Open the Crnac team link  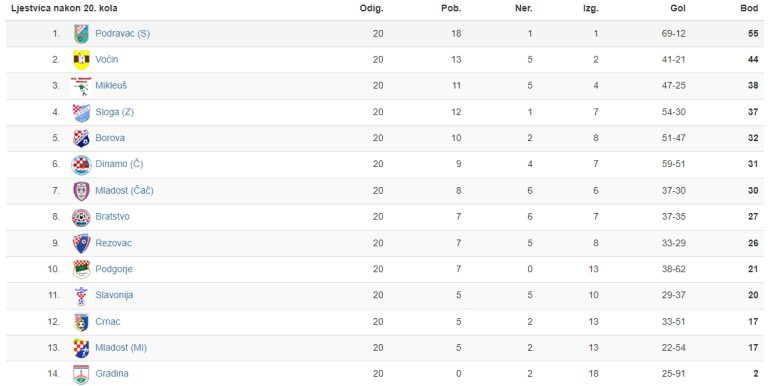(108, 322)
